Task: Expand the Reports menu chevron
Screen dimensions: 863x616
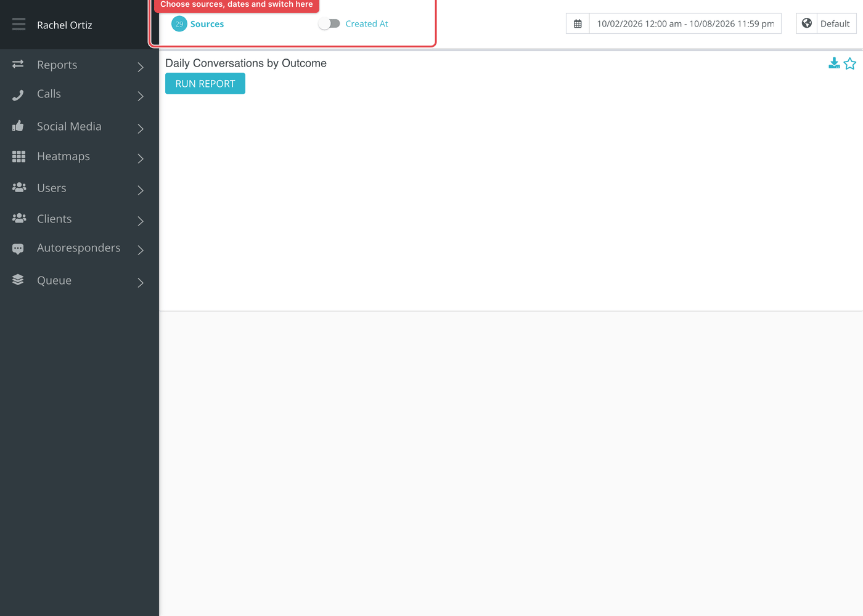Action: 141,67
